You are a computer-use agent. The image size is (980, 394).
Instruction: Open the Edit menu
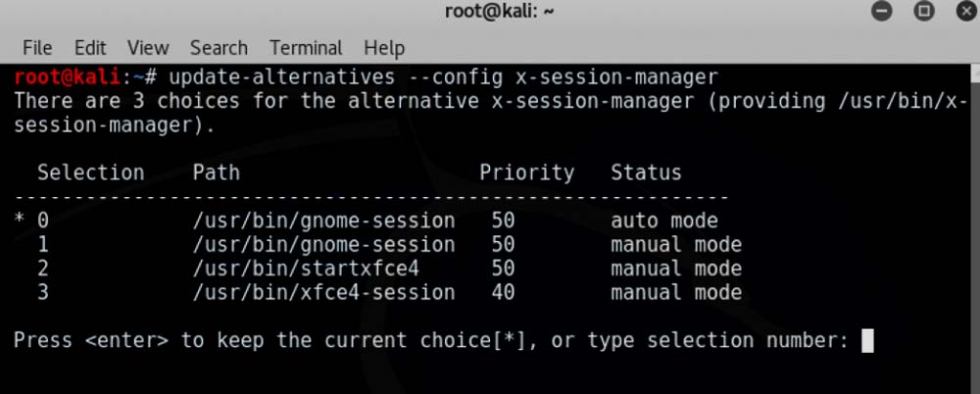point(90,47)
